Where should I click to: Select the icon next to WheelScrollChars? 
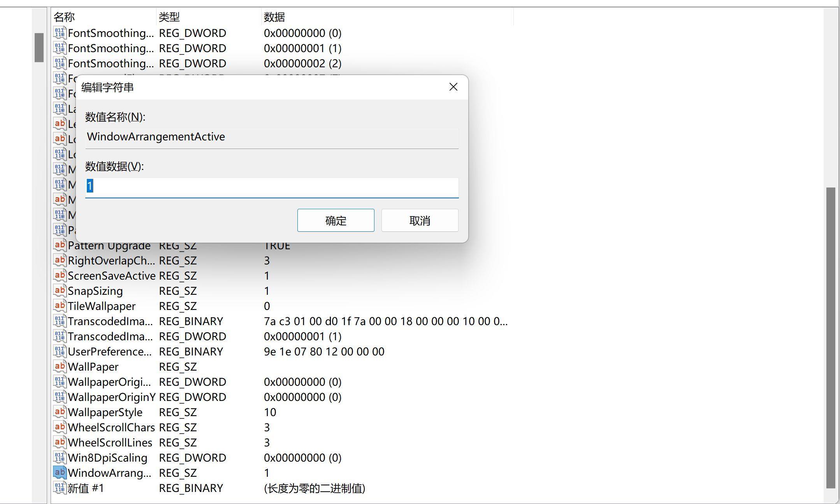[60, 427]
